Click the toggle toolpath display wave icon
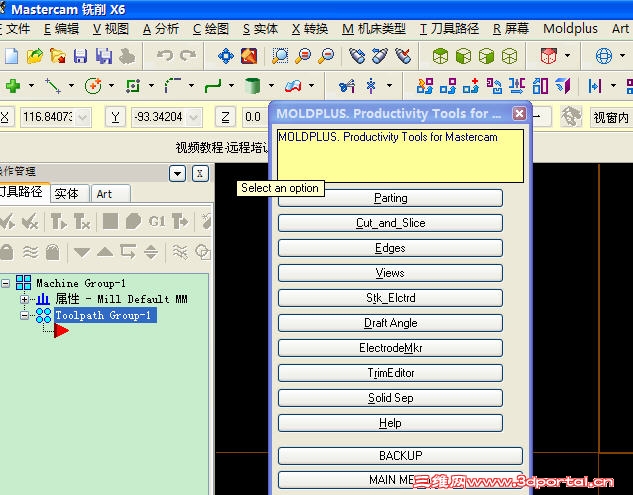This screenshot has width=633, height=495. point(30,252)
